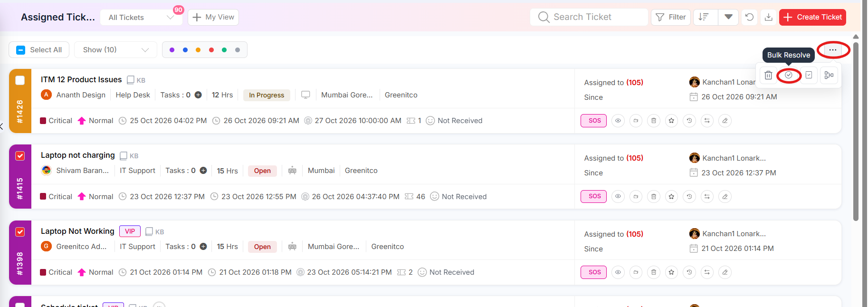868x307 pixels.
Task: Click the history icon for ticket #1426
Action: (x=689, y=121)
